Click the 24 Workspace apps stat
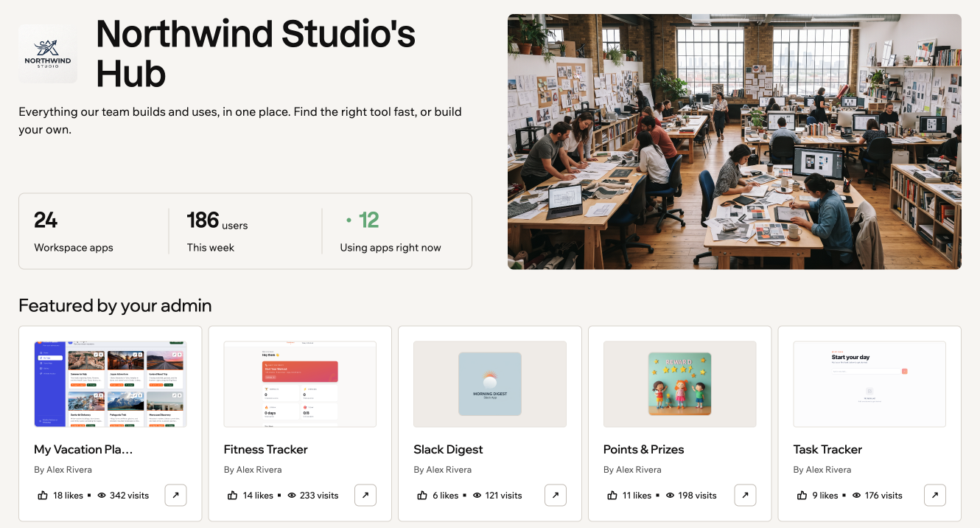The height and width of the screenshot is (528, 980). click(74, 232)
